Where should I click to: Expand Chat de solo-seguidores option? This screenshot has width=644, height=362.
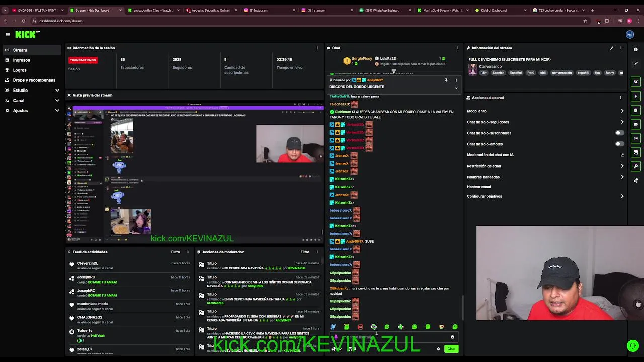(x=622, y=122)
